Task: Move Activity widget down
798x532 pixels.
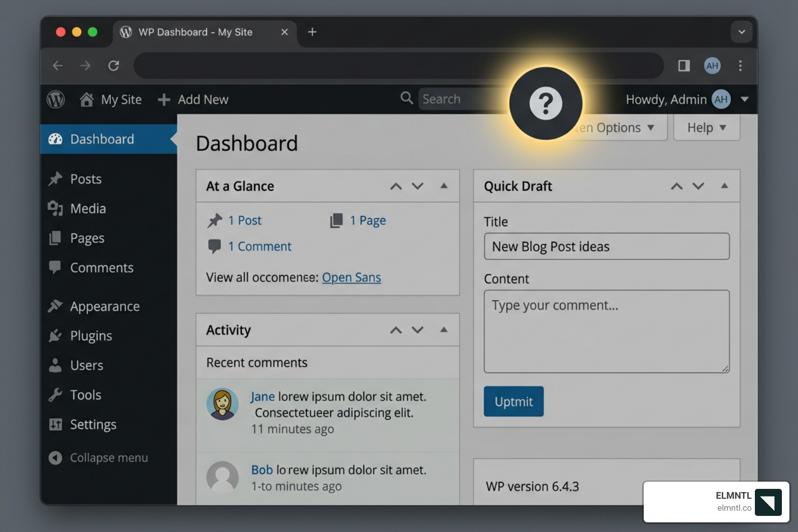Action: [418, 330]
